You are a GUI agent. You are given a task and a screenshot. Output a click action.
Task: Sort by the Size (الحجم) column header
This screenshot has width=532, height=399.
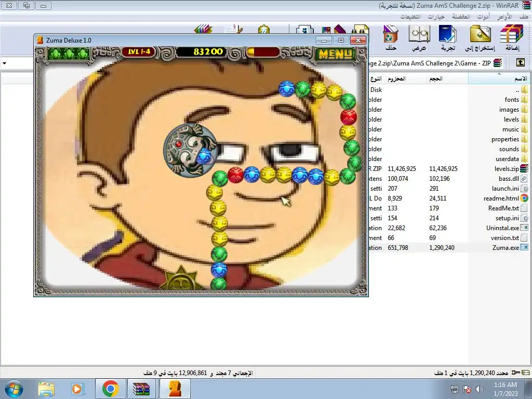point(447,78)
